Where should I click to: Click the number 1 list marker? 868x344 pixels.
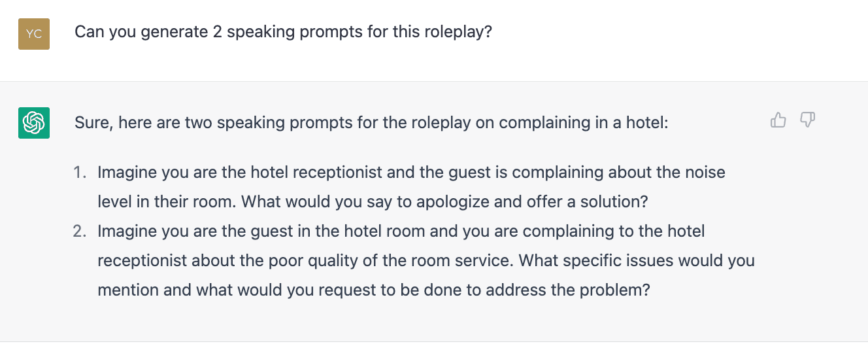[80, 173]
